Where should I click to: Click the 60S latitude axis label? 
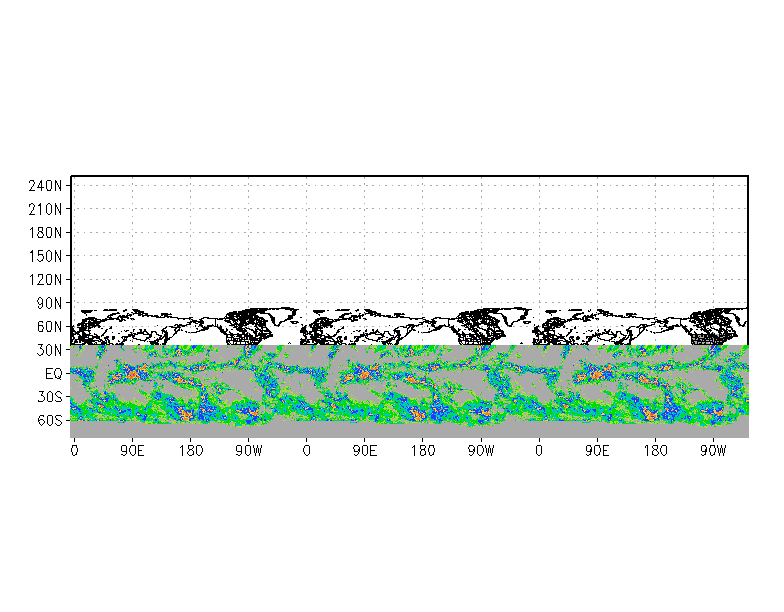pyautogui.click(x=49, y=420)
